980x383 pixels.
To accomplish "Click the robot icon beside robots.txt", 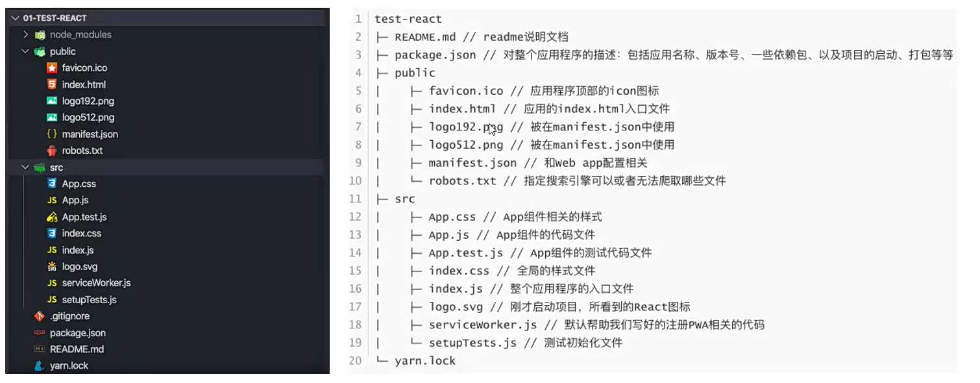I will [52, 151].
